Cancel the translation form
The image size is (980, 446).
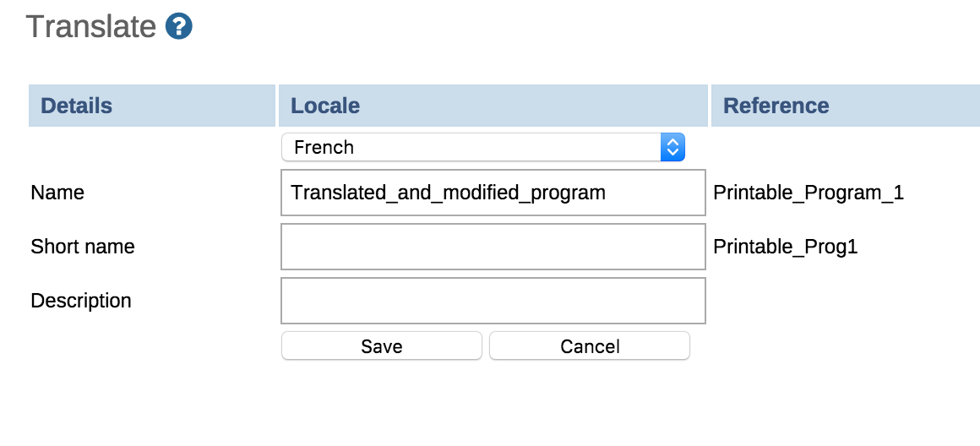pos(590,346)
